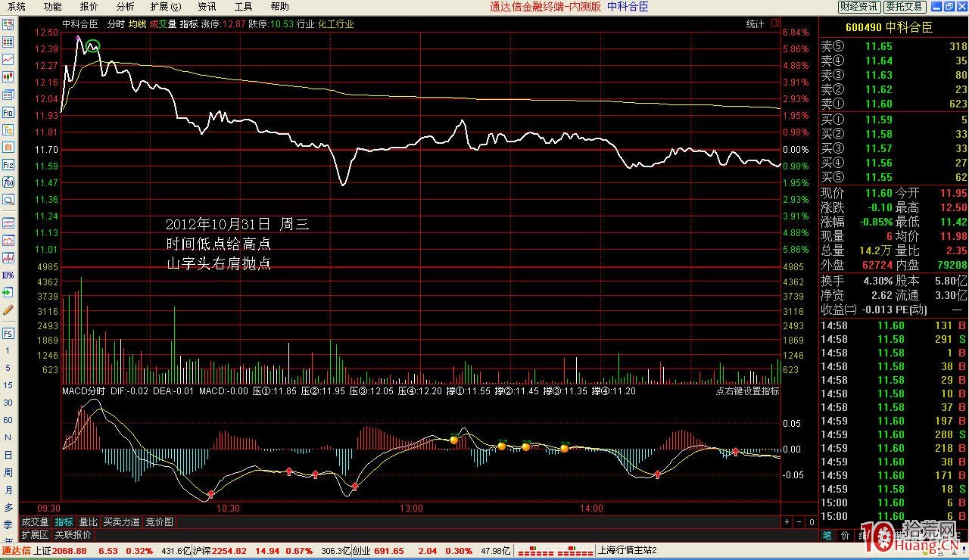Click the 委托交易 button
Screen dimensions: 969x560
(x=905, y=7)
